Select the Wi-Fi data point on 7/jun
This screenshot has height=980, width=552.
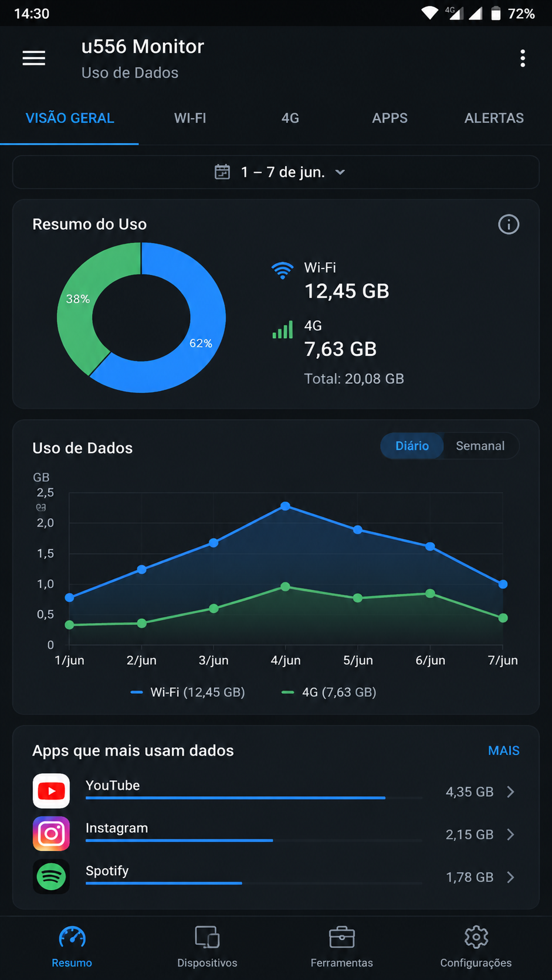tap(503, 584)
